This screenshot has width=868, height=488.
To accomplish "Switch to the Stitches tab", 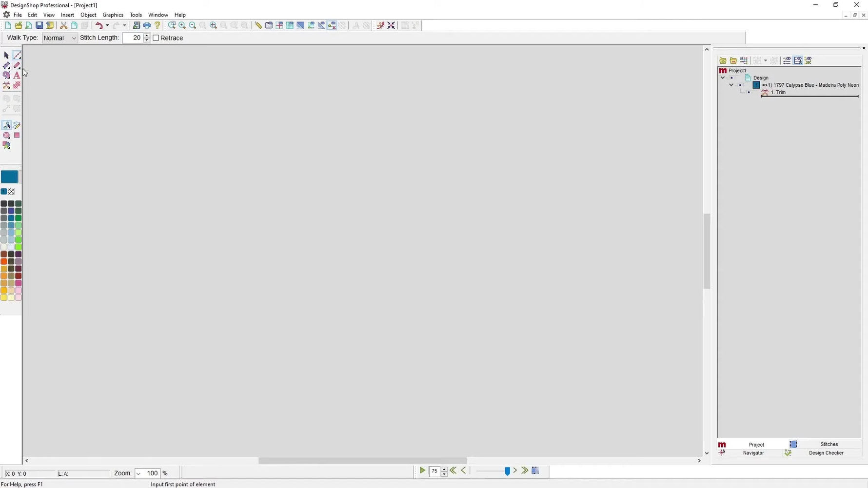I will pos(829,444).
